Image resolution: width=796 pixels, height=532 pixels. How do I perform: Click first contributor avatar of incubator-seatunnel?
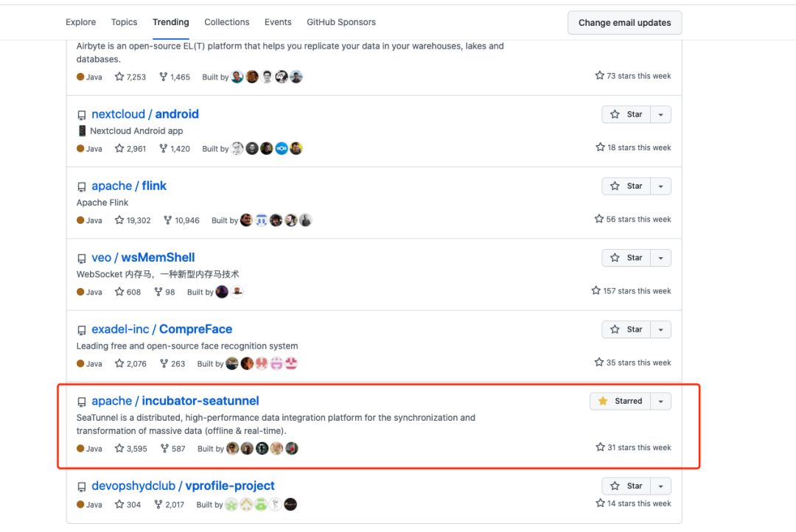232,448
